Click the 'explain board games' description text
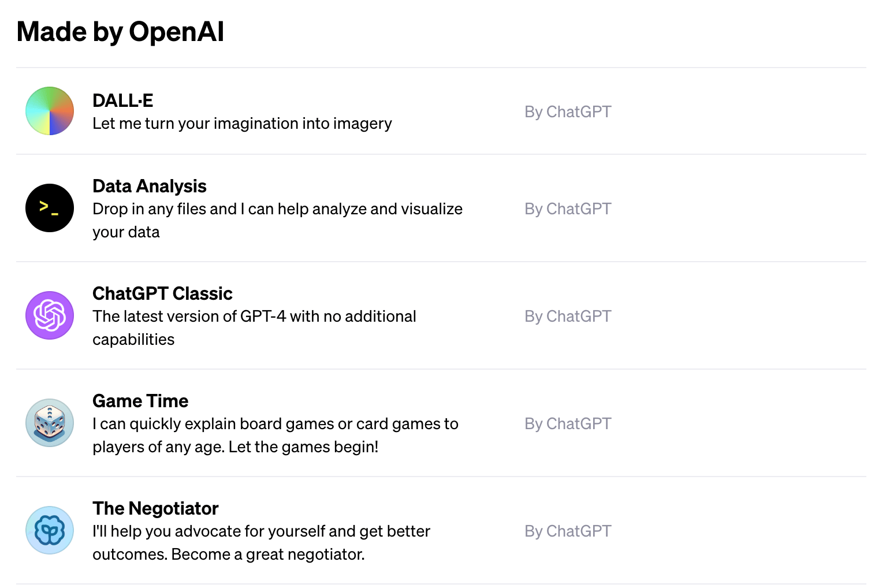 276,435
